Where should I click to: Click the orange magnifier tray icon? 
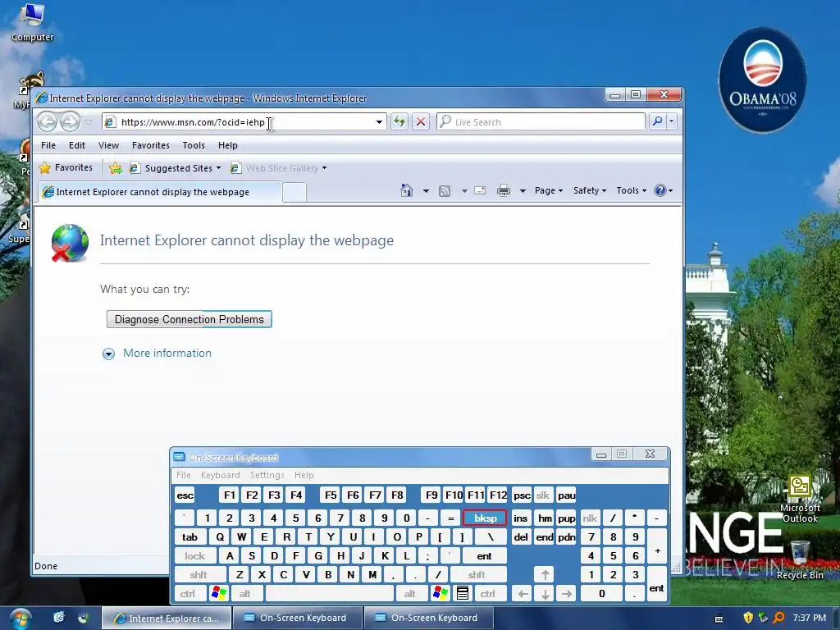(x=778, y=618)
